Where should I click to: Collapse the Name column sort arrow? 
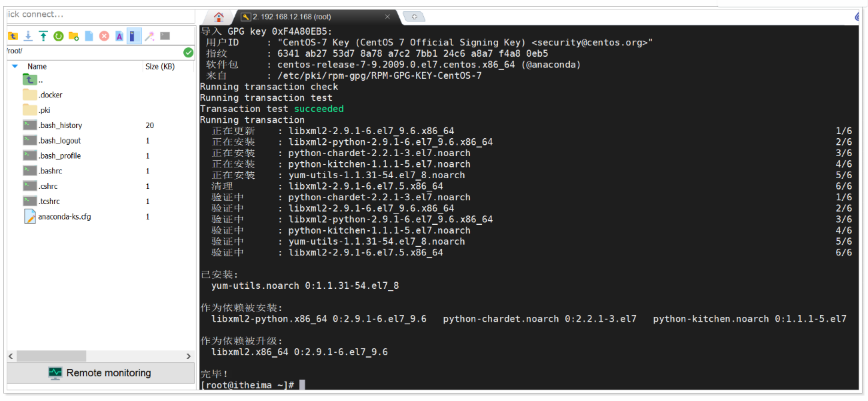point(15,66)
